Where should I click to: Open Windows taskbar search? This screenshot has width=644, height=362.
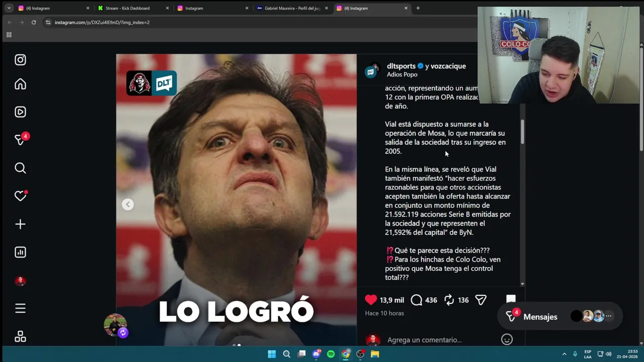click(x=286, y=354)
